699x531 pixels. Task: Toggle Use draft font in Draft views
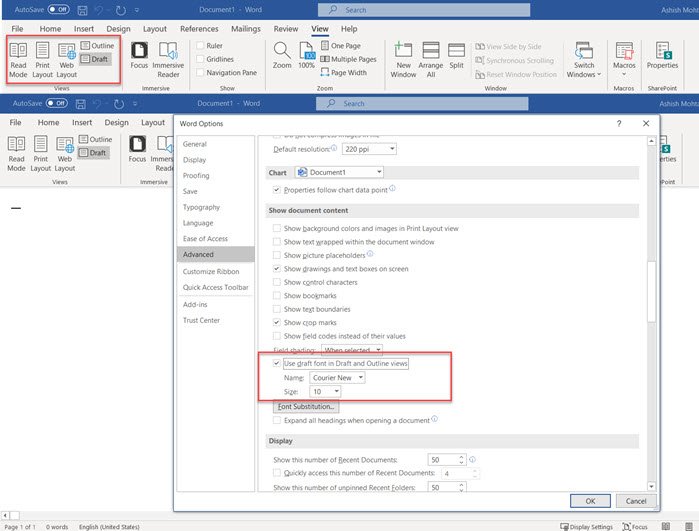click(276, 363)
